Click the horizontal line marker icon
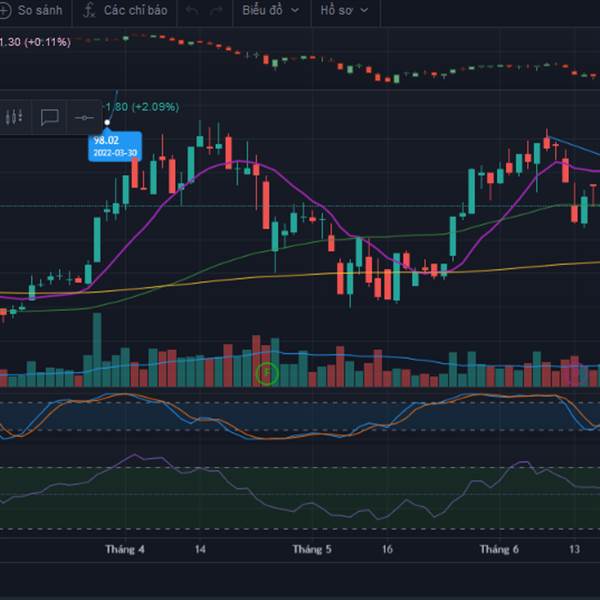This screenshot has height=600, width=600. [84, 117]
